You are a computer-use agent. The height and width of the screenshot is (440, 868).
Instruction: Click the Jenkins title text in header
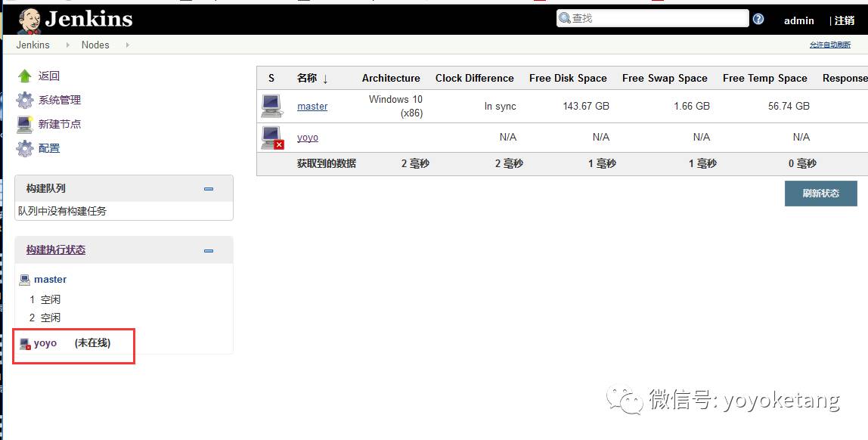point(88,19)
